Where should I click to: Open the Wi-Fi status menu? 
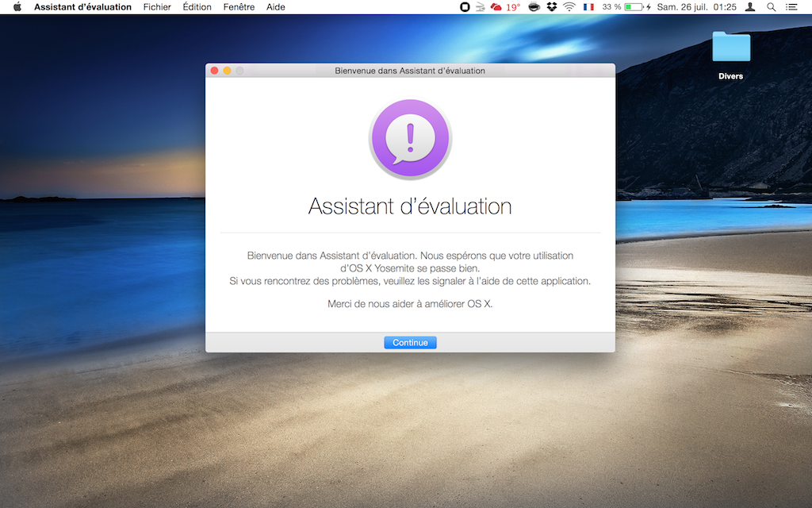[x=569, y=6]
